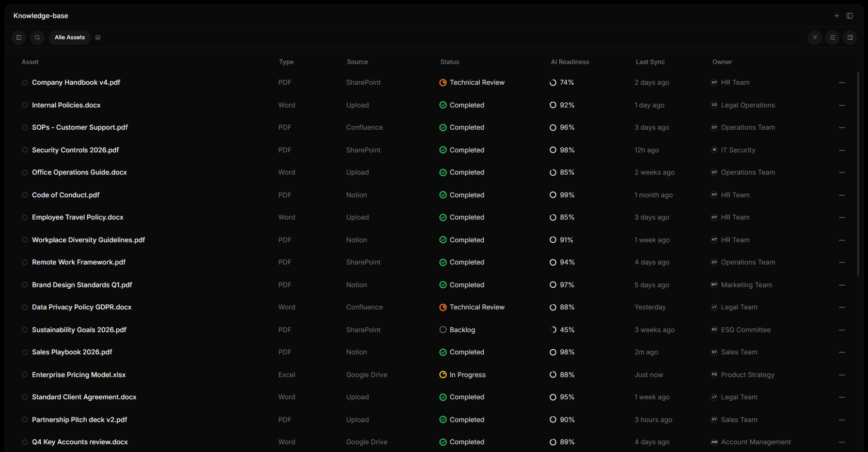Click the plus icon in the title bar
Viewport: 868px width, 452px height.
[837, 16]
